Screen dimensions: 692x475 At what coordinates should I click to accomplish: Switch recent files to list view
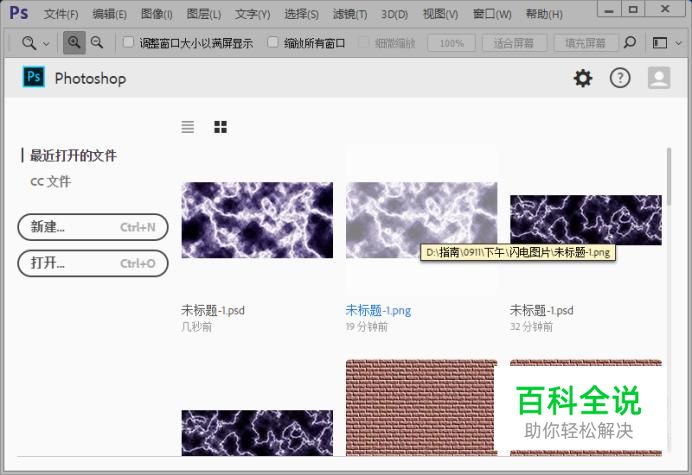pyautogui.click(x=188, y=127)
